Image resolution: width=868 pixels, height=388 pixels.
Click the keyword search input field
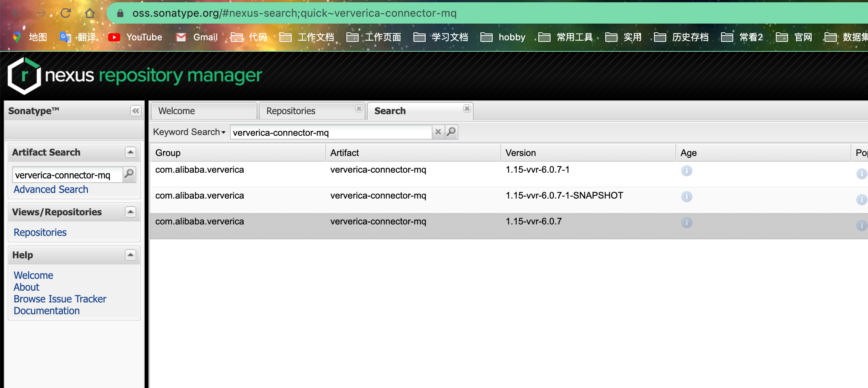(331, 132)
